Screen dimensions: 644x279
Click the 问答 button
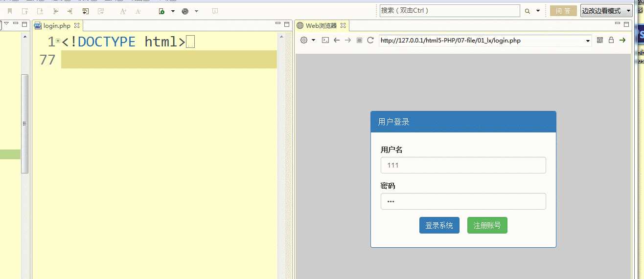(x=563, y=11)
